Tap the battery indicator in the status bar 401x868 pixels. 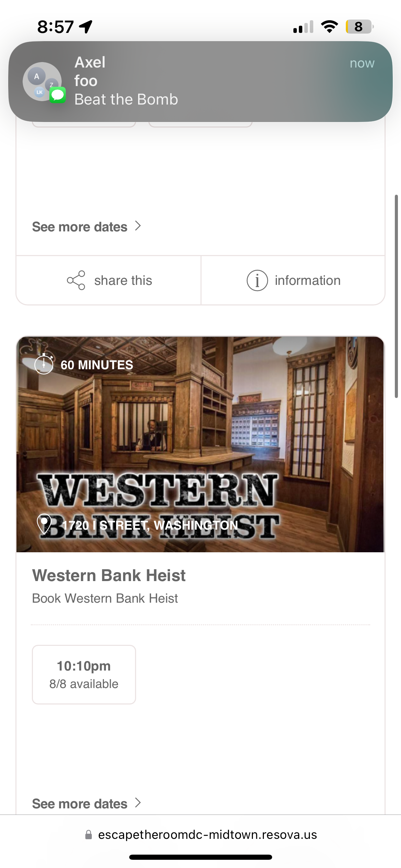click(x=359, y=26)
